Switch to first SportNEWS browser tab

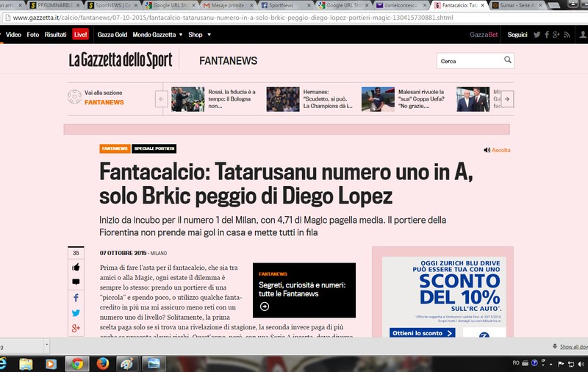coord(112,5)
